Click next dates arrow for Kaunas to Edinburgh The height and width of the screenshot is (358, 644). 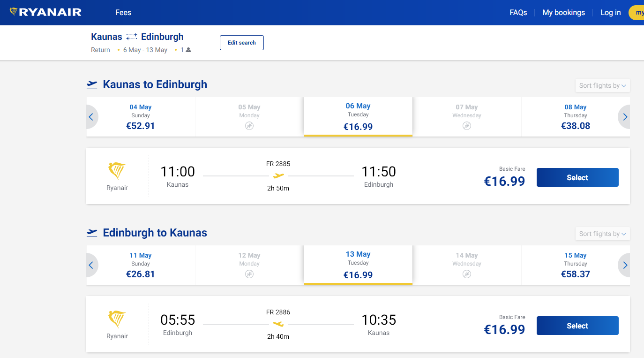tap(625, 117)
